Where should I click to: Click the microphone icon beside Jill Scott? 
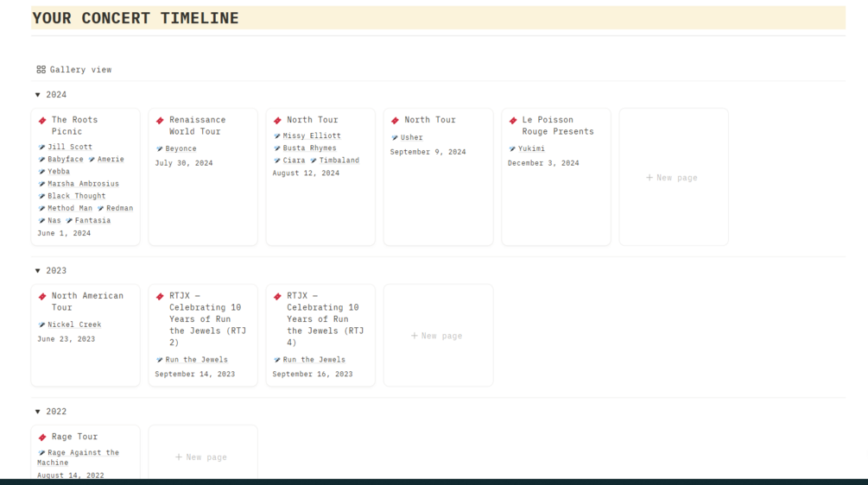point(41,147)
